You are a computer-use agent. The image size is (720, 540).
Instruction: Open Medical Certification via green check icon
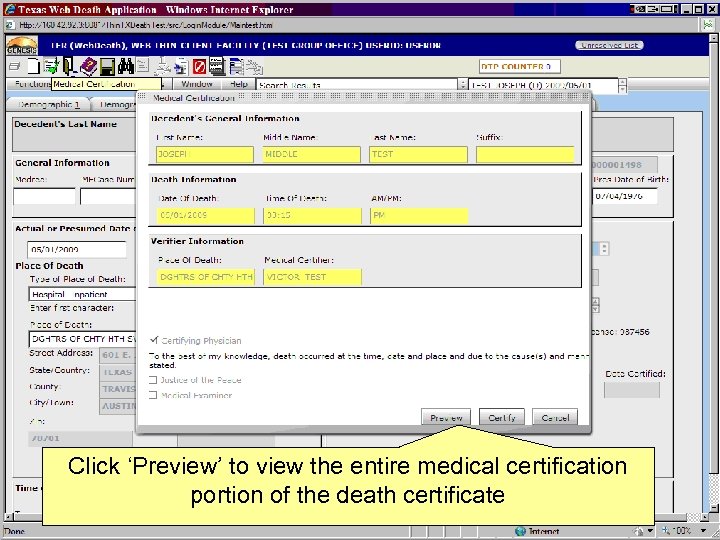pos(51,67)
